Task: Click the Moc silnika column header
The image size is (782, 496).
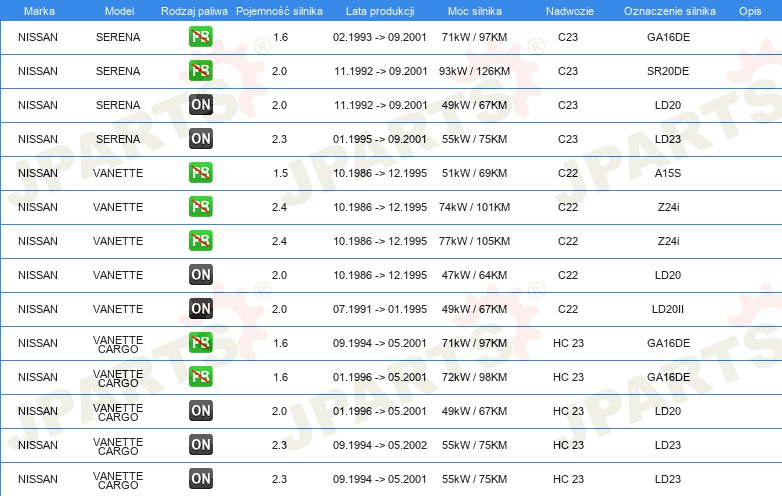Action: (475, 11)
